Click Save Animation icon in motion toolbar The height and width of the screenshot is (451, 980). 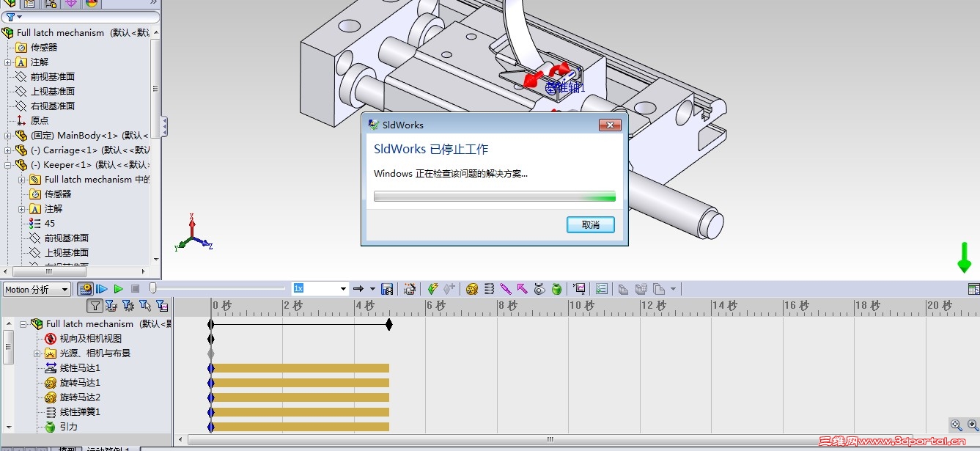coord(388,289)
